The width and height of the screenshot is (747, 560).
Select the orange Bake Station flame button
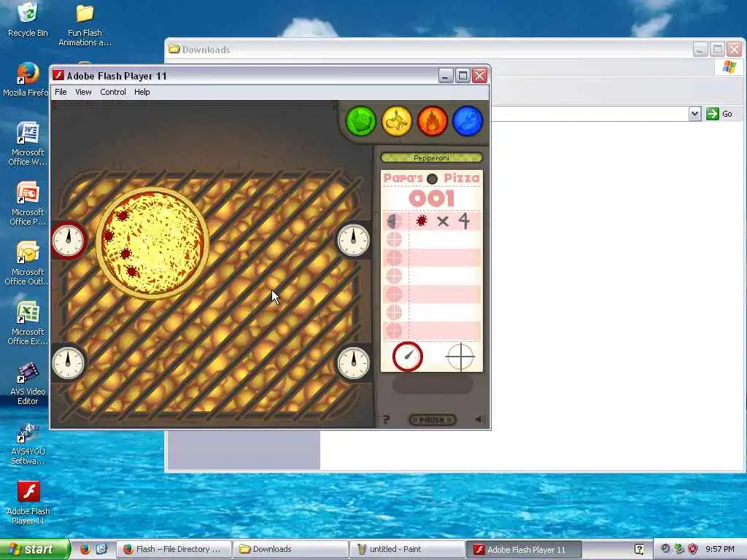pos(432,121)
